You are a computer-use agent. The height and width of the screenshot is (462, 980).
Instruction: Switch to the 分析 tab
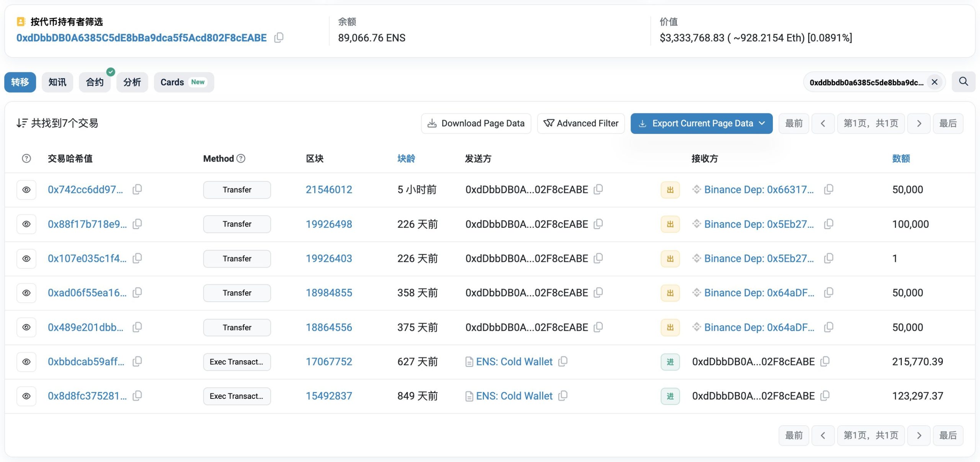[132, 82]
